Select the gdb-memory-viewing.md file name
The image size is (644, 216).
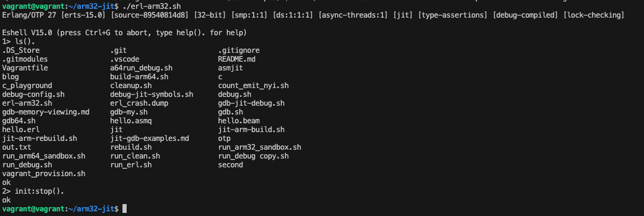pos(46,112)
